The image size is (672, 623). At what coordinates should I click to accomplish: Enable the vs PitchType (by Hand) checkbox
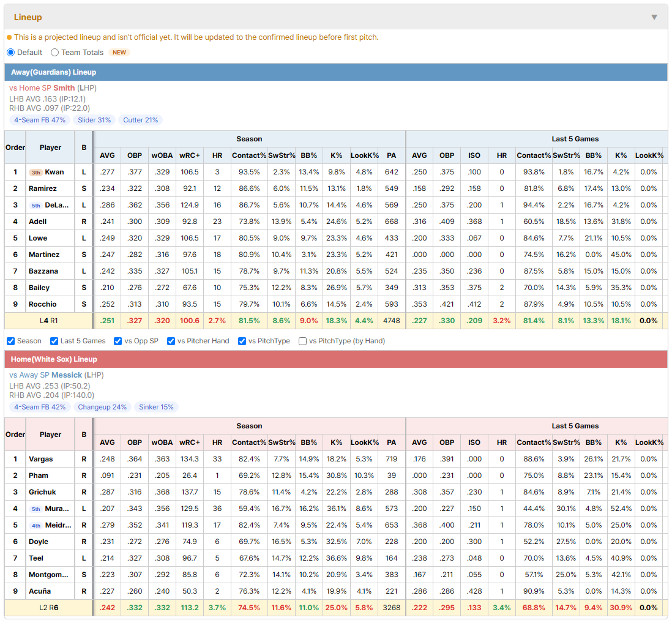click(302, 341)
